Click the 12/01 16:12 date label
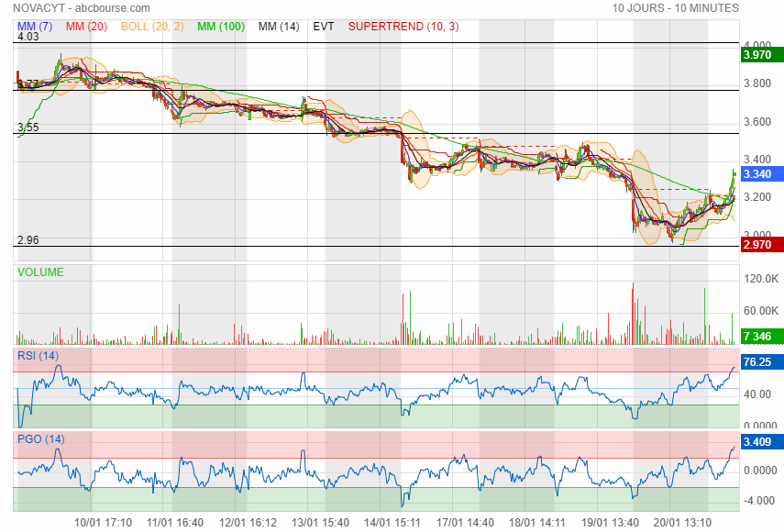This screenshot has height=532, width=784. 248,523
